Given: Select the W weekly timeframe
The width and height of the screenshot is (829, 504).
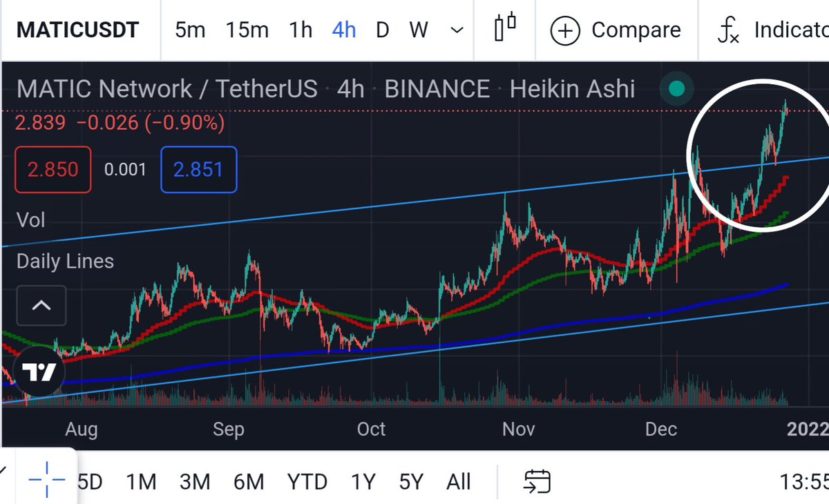Looking at the screenshot, I should point(418,30).
